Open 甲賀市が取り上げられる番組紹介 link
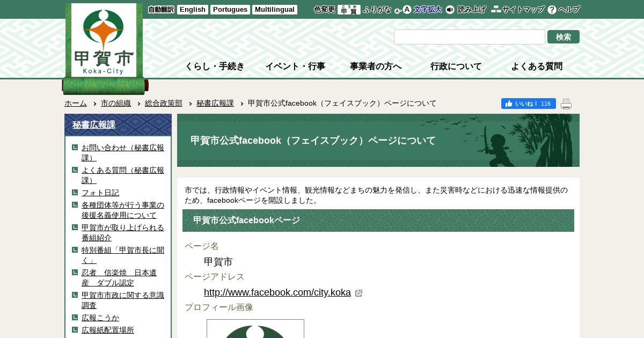This screenshot has height=338, width=644. (x=123, y=232)
